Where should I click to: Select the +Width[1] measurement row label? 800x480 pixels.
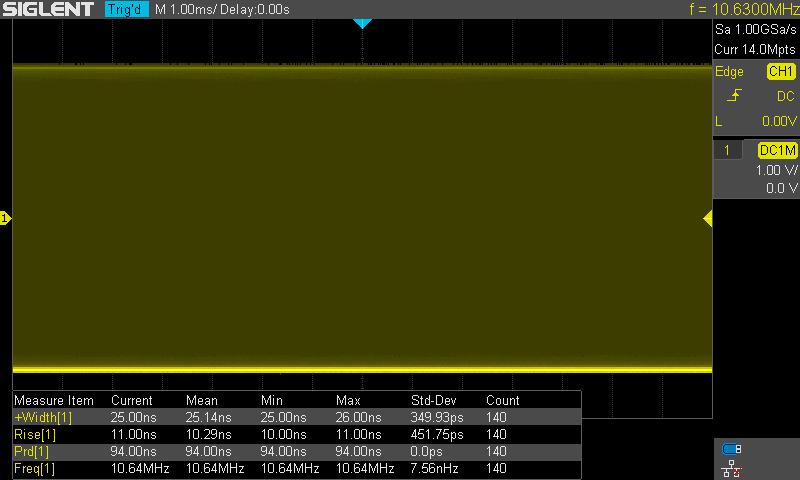pos(43,417)
